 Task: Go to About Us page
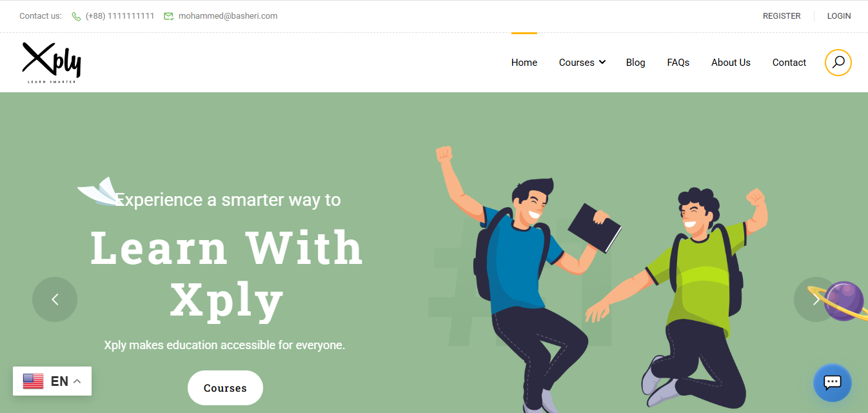tap(731, 63)
